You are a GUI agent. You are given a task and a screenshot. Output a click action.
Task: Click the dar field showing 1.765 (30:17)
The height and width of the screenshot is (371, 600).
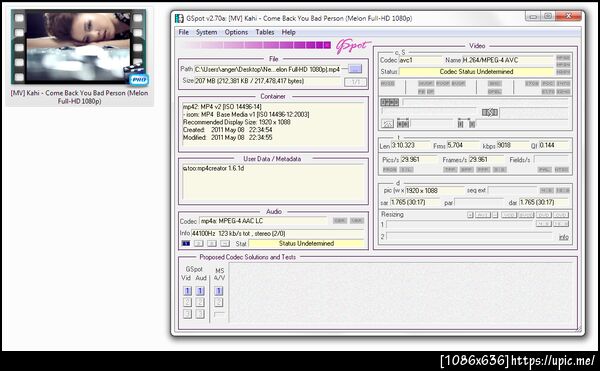[544, 202]
